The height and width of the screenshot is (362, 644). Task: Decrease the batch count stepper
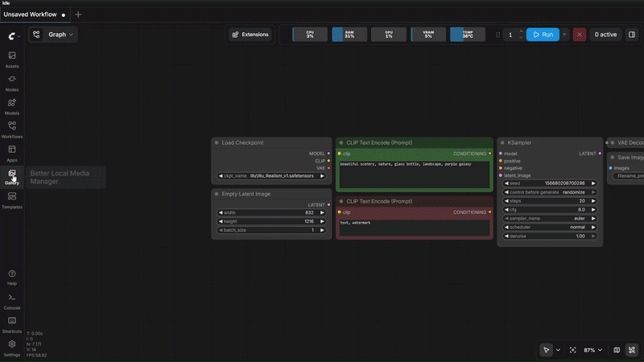click(521, 37)
